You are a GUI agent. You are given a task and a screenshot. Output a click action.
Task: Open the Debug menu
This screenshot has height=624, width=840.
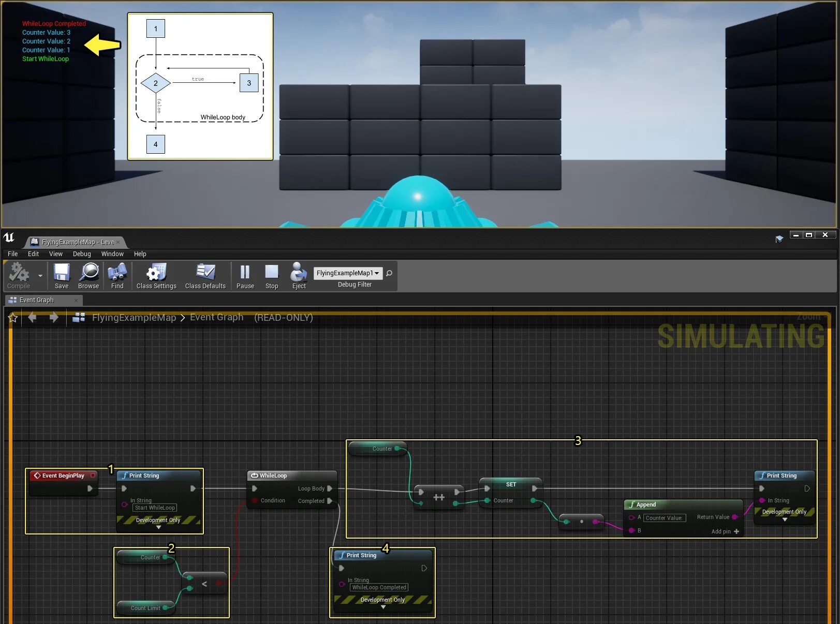click(x=82, y=254)
